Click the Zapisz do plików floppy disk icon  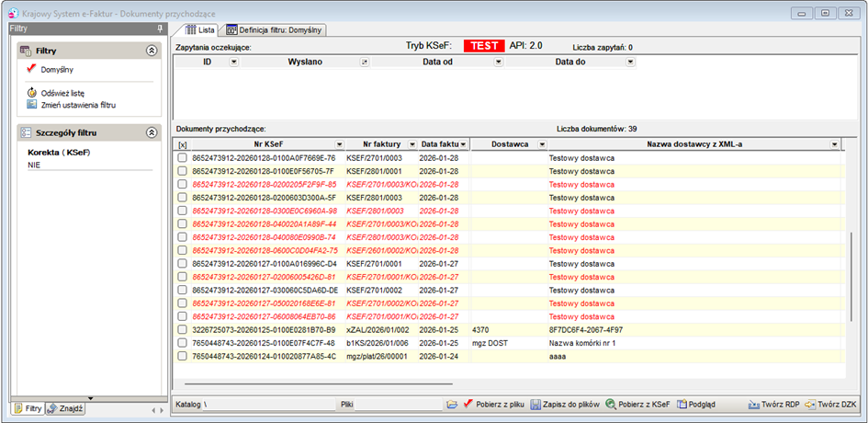(x=535, y=405)
